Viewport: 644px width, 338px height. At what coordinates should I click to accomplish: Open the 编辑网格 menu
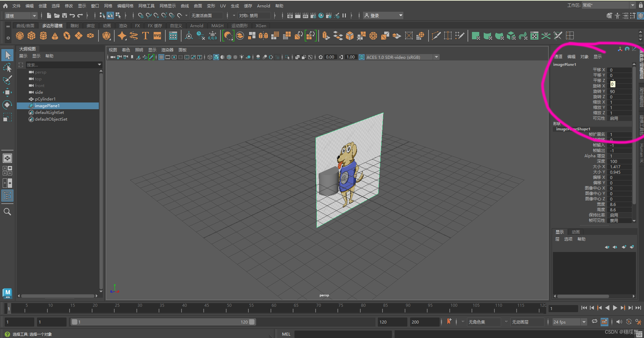tap(125, 6)
